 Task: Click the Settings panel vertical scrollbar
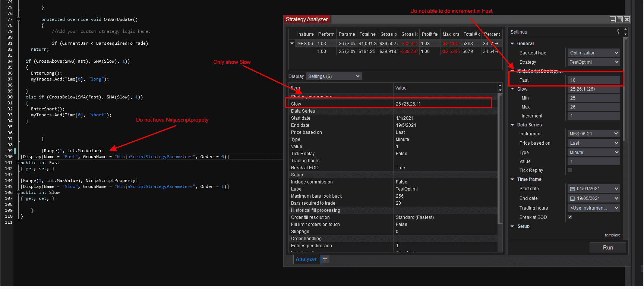(625, 89)
